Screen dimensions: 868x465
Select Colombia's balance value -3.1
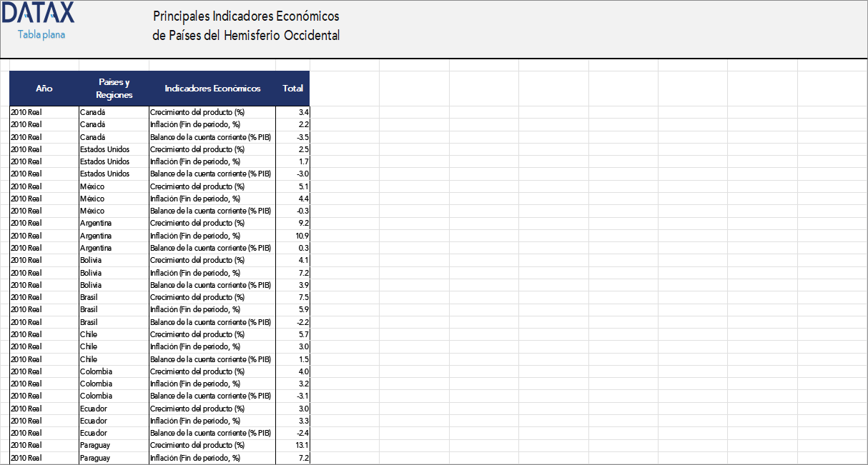302,396
